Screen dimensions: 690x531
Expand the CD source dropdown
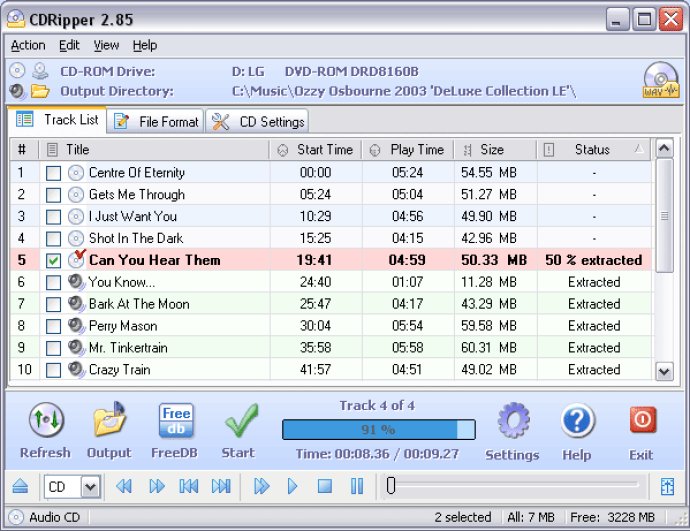(91, 487)
